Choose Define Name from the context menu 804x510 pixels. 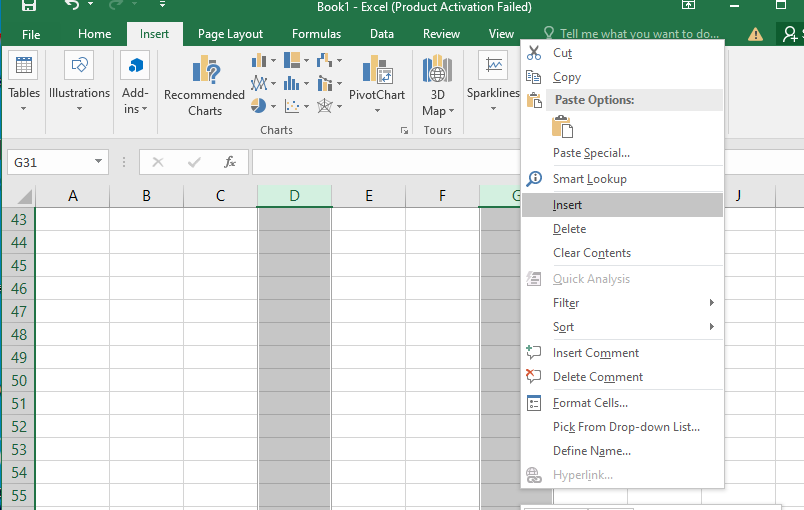pyautogui.click(x=622, y=451)
